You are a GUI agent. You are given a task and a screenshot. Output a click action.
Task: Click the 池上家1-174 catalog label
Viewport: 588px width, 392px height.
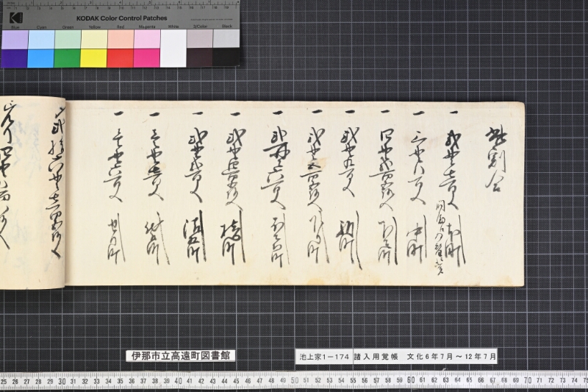[x=324, y=357]
